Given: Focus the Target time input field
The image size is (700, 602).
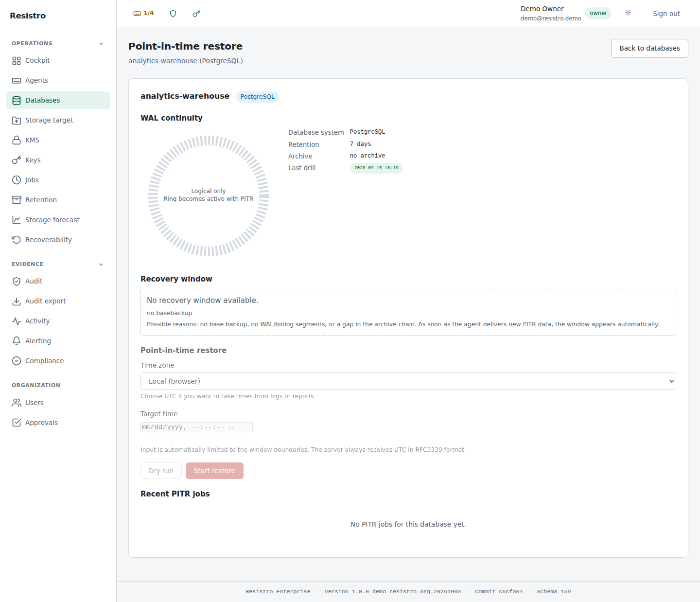Looking at the screenshot, I should click(x=196, y=427).
